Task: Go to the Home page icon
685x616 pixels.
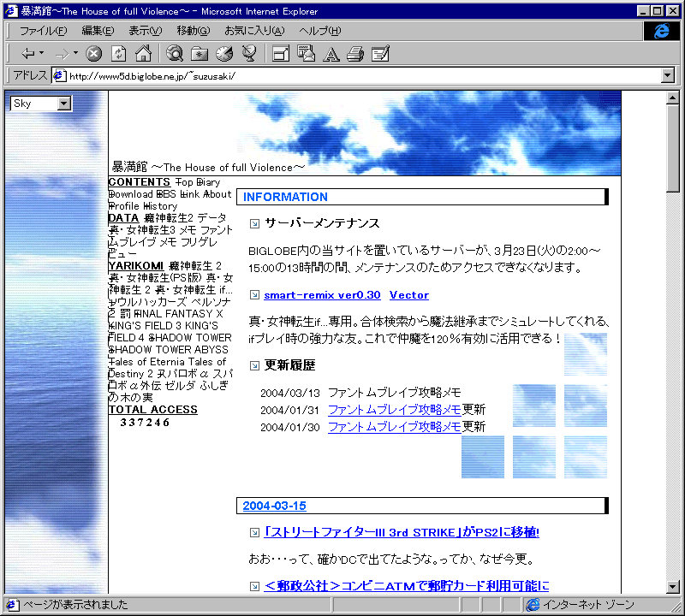Action: tap(143, 53)
